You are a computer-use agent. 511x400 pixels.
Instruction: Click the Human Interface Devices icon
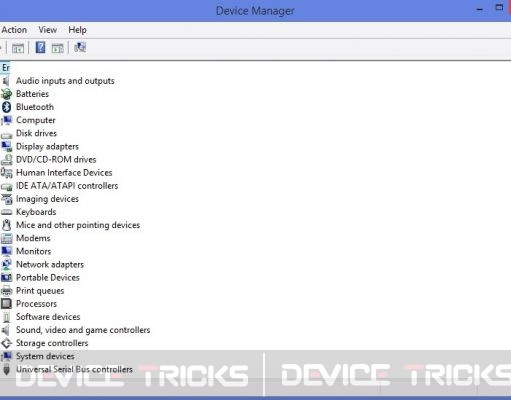point(6,173)
